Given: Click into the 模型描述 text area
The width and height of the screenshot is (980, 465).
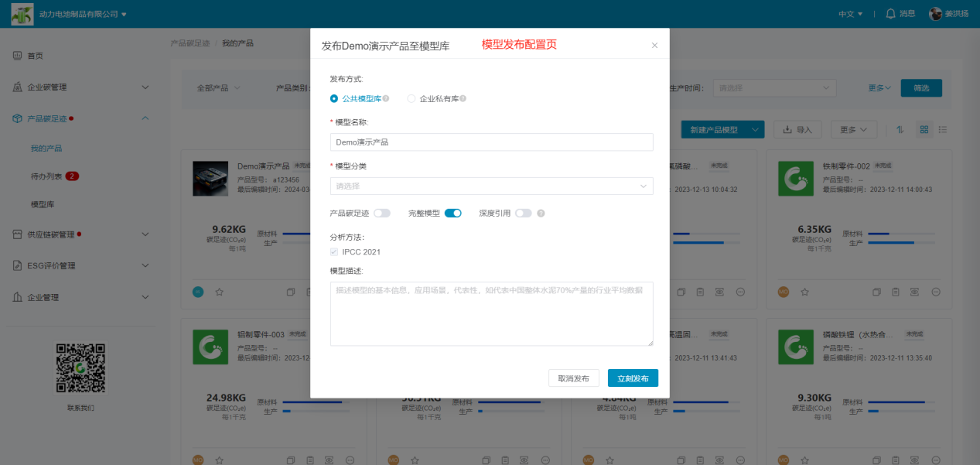Looking at the screenshot, I should 491,313.
